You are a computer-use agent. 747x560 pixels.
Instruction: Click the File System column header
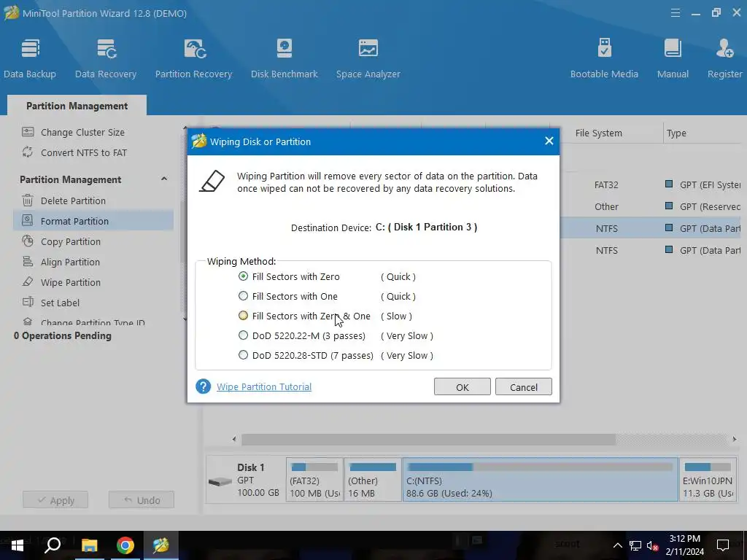click(x=598, y=133)
